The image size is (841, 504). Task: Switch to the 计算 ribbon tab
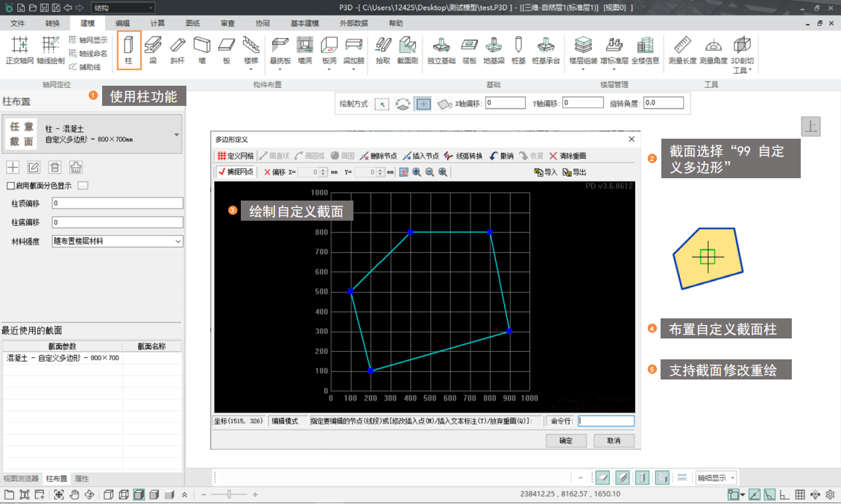tap(157, 23)
